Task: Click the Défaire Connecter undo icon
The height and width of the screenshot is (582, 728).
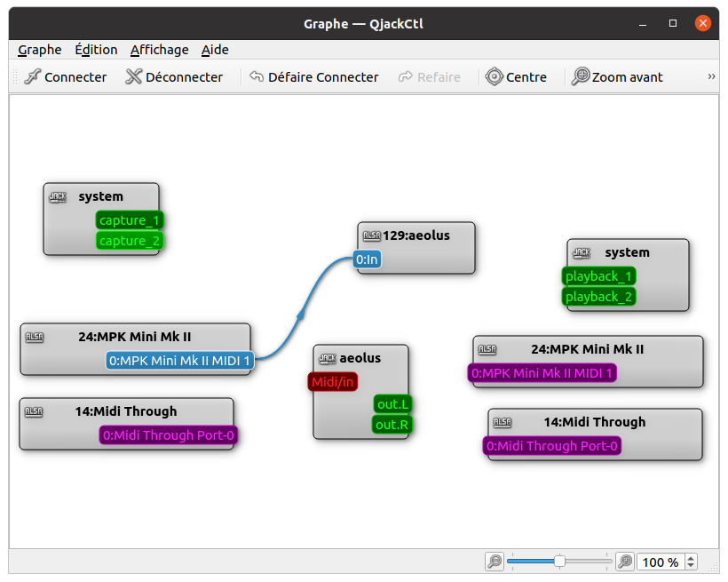Action: pos(257,77)
